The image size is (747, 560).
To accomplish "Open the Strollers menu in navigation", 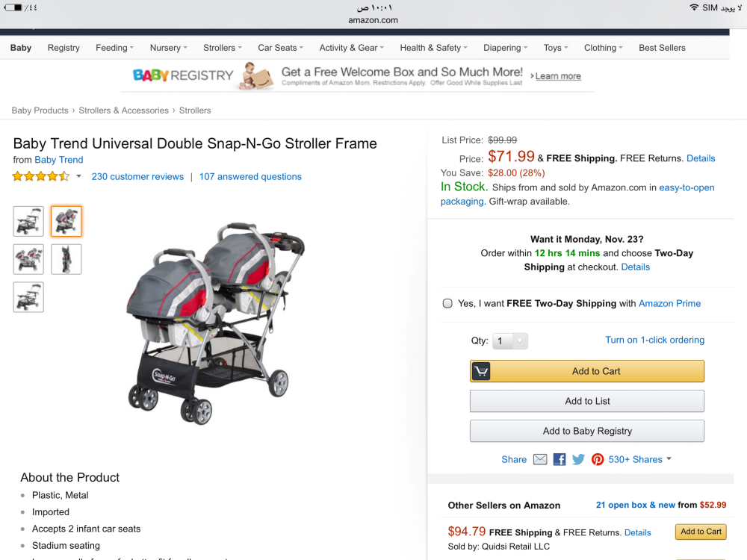I will click(222, 48).
